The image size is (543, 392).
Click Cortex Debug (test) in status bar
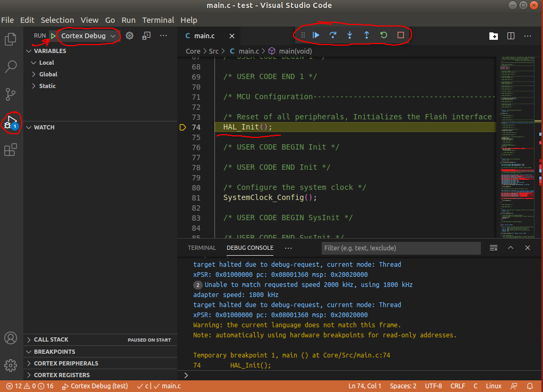(x=94, y=386)
